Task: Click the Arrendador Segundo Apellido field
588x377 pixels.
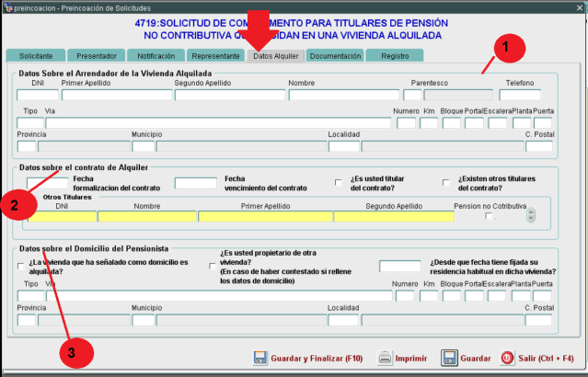Action: pos(230,95)
